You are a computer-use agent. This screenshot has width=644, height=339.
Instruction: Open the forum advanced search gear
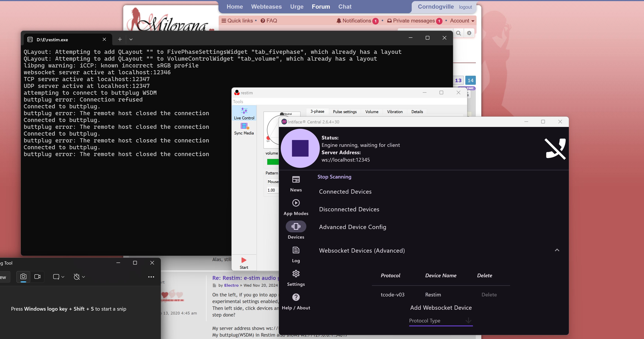point(469,33)
